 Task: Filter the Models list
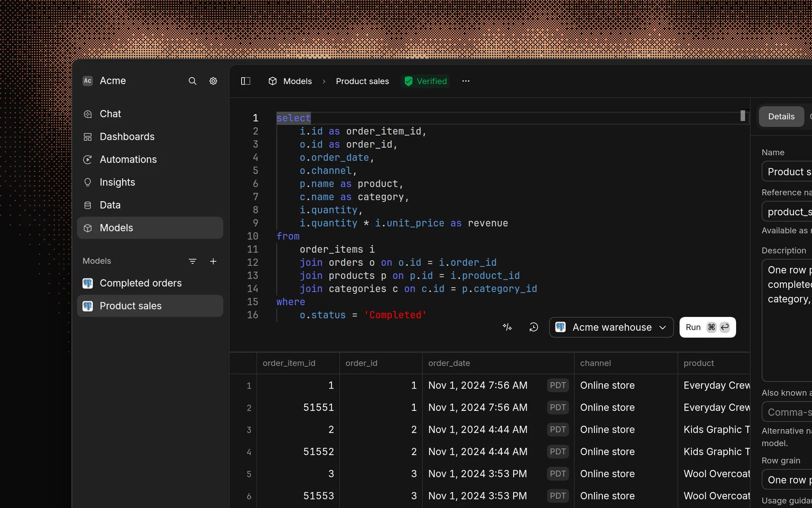tap(192, 261)
